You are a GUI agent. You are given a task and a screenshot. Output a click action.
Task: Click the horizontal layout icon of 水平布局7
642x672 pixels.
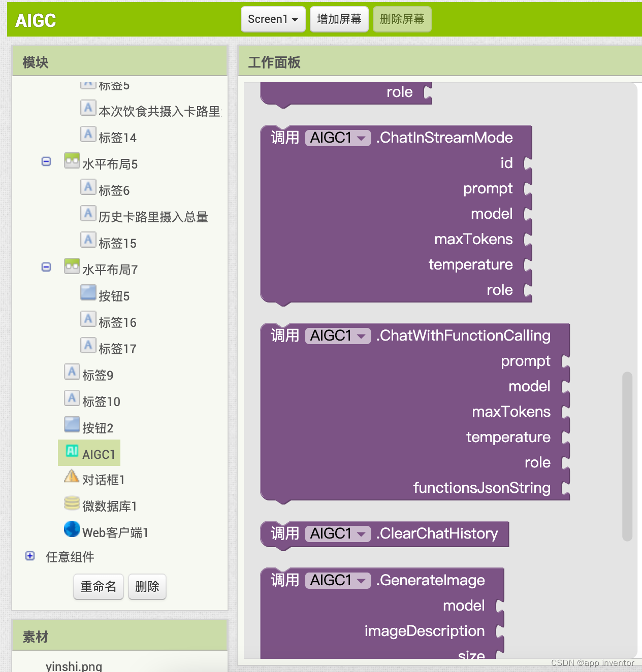coord(72,266)
